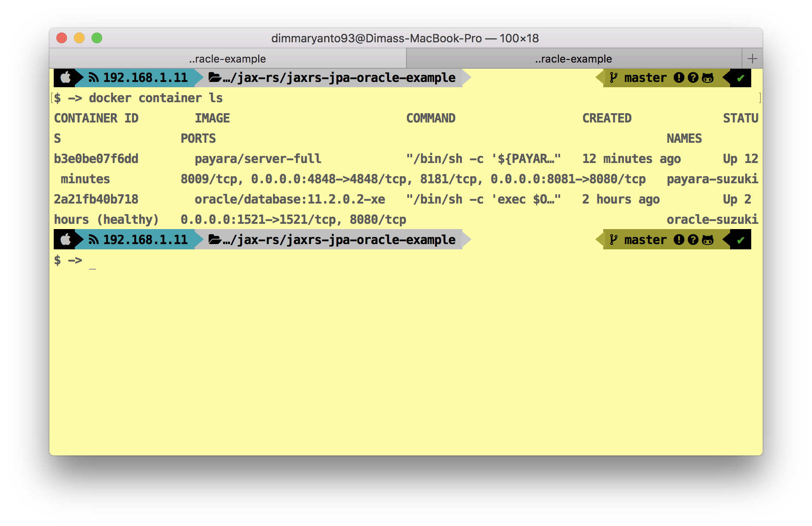Viewport: 812px width, 526px height.
Task: Click 'hours (healthy)' status text
Action: click(106, 220)
